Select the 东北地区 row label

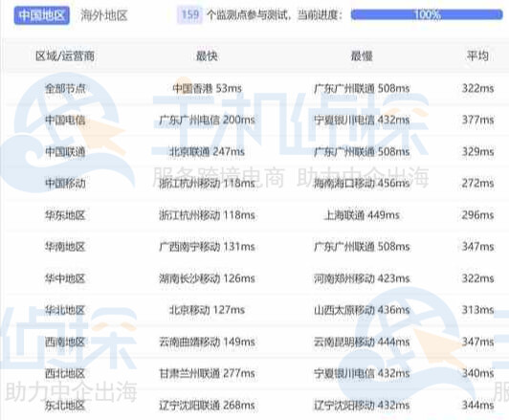(65, 405)
